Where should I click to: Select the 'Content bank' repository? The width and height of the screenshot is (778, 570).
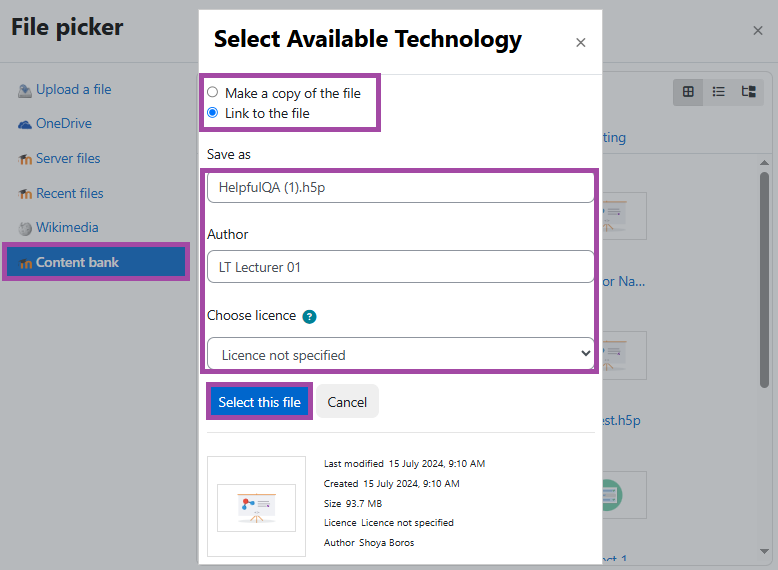tap(96, 262)
